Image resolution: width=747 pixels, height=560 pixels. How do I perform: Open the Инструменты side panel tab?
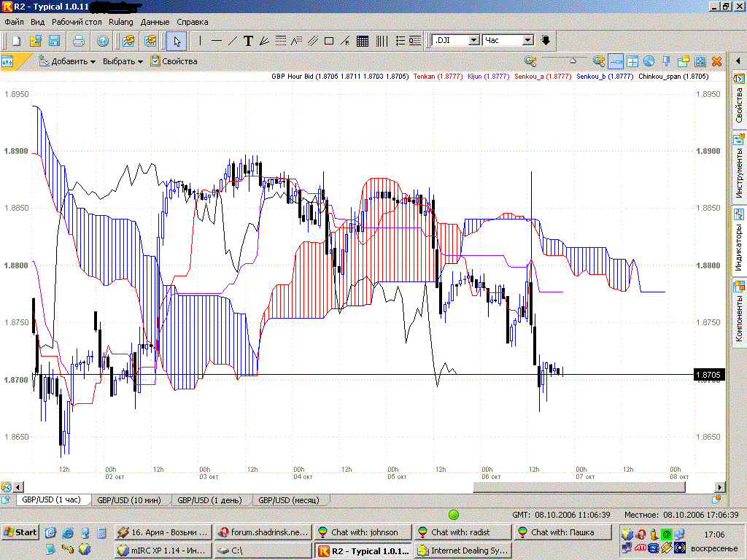click(739, 167)
